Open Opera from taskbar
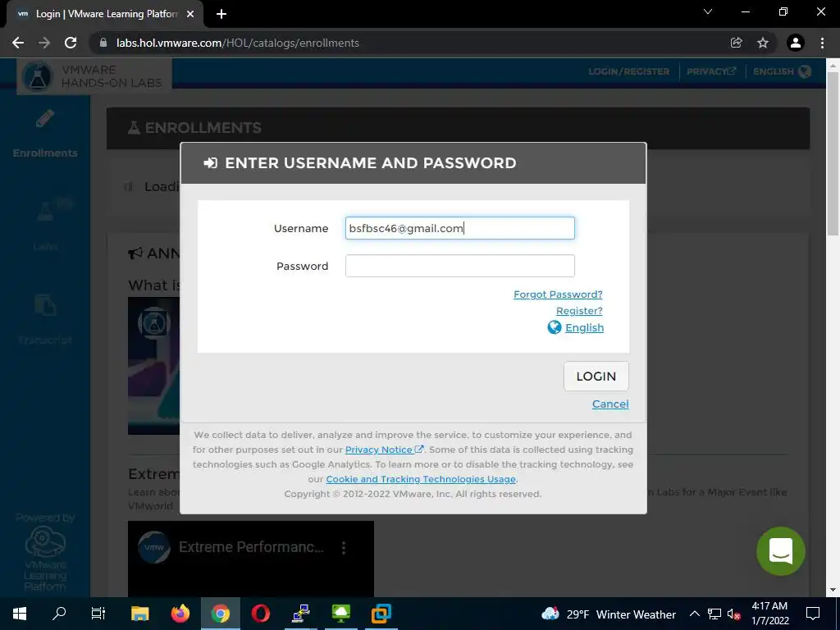 coord(261,614)
